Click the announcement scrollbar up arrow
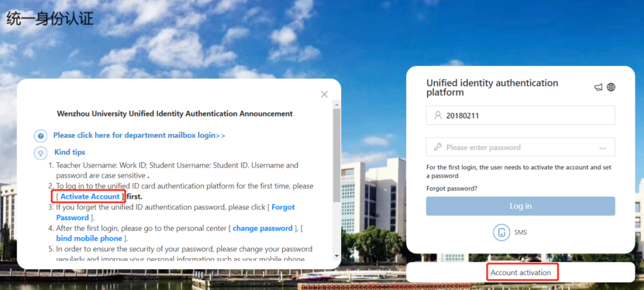 coord(337,106)
